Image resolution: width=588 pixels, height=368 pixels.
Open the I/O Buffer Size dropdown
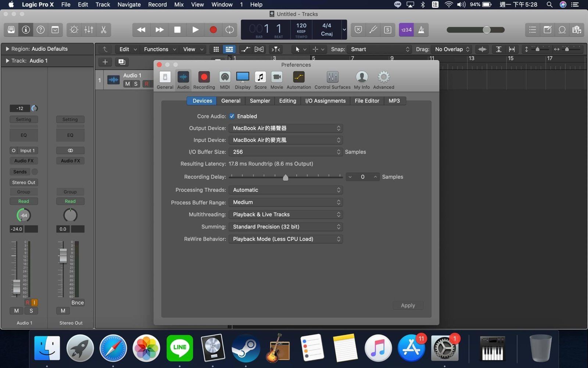pos(286,152)
